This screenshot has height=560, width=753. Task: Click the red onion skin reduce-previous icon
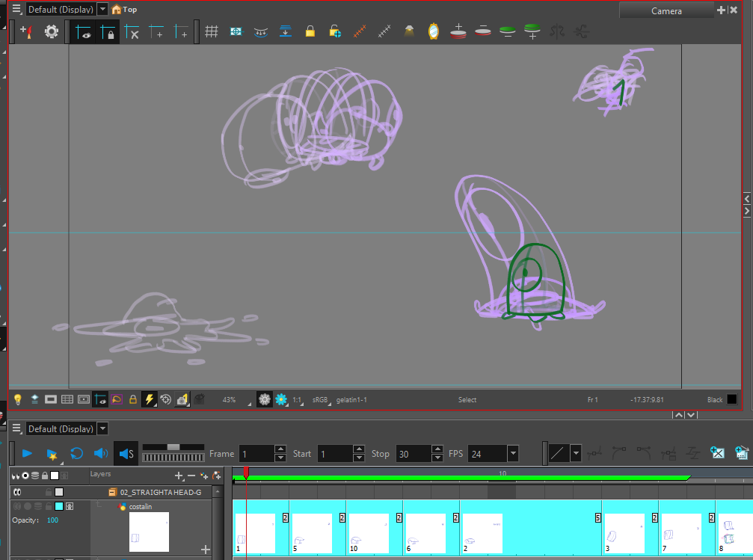[x=482, y=31]
